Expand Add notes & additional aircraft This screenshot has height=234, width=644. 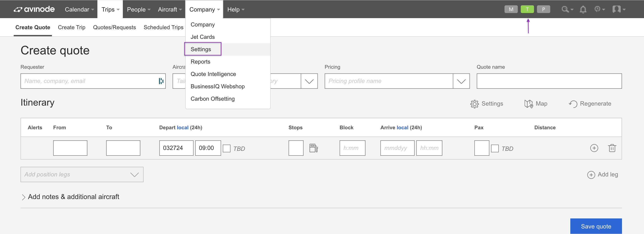click(x=70, y=197)
